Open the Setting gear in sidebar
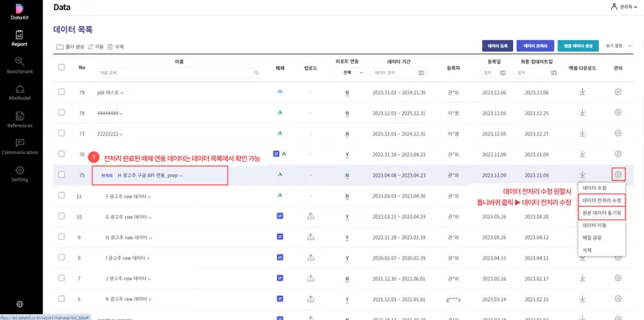644x320 pixels. [20, 174]
